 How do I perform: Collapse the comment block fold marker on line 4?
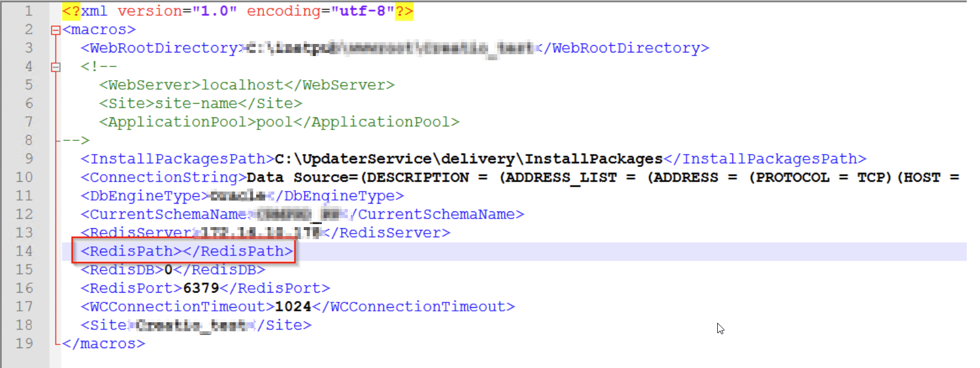pos(55,67)
